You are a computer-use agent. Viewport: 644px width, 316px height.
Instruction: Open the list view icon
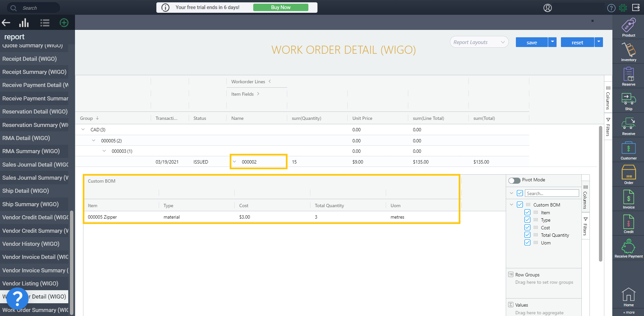click(45, 23)
